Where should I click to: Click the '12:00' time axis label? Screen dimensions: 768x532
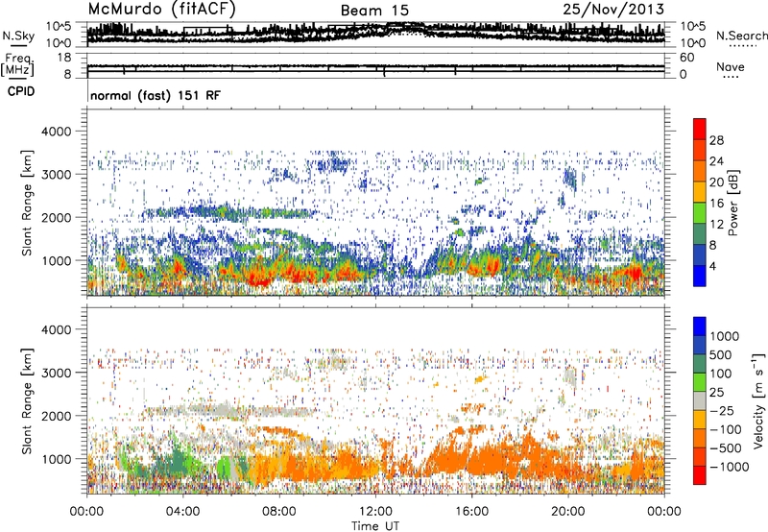click(375, 512)
